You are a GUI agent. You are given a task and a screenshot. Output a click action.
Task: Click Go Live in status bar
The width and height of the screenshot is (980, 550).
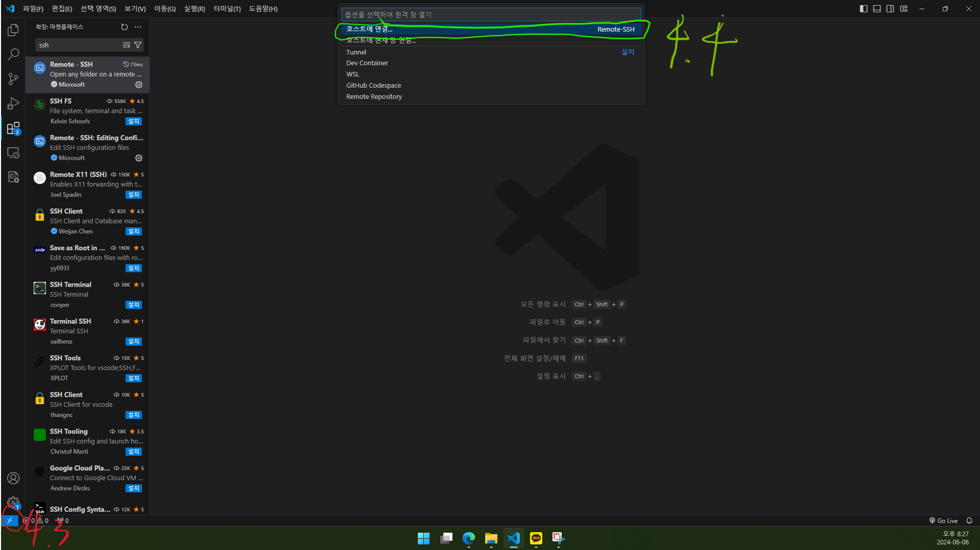tap(943, 520)
